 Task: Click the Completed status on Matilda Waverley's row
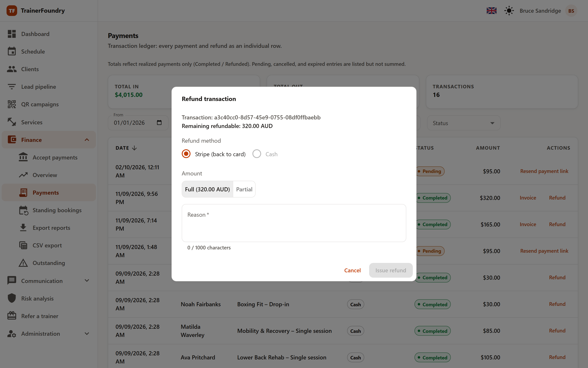click(432, 331)
